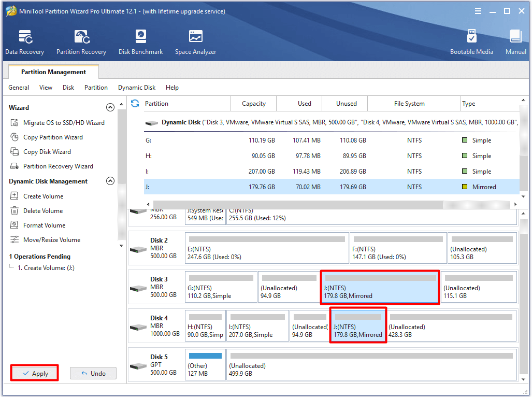Apply the pending operations
The width and height of the screenshot is (532, 397).
pos(35,373)
